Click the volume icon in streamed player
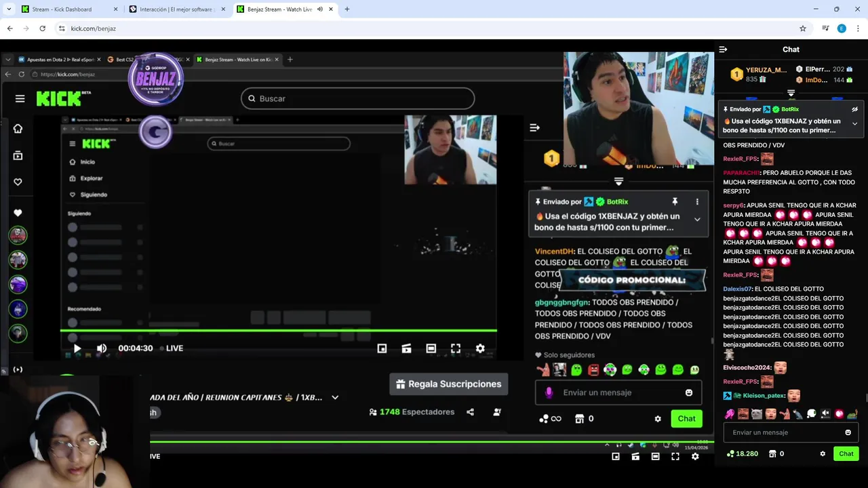This screenshot has width=868, height=488. [x=102, y=348]
